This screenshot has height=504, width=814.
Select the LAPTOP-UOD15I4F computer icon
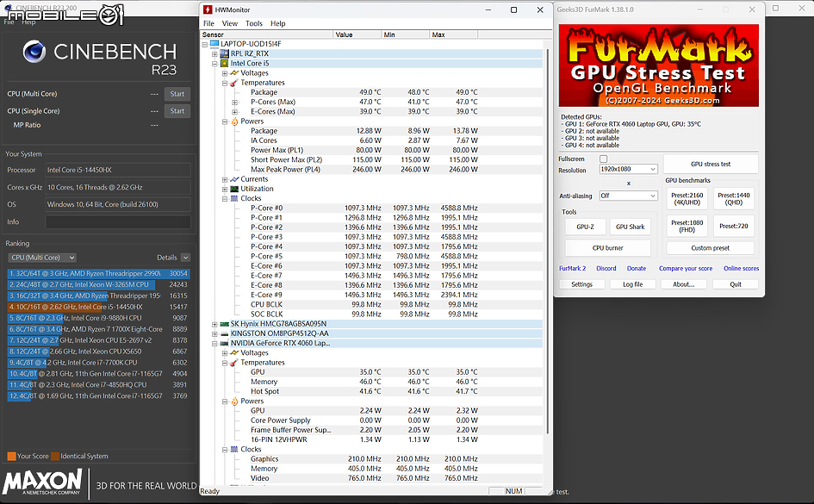click(214, 44)
